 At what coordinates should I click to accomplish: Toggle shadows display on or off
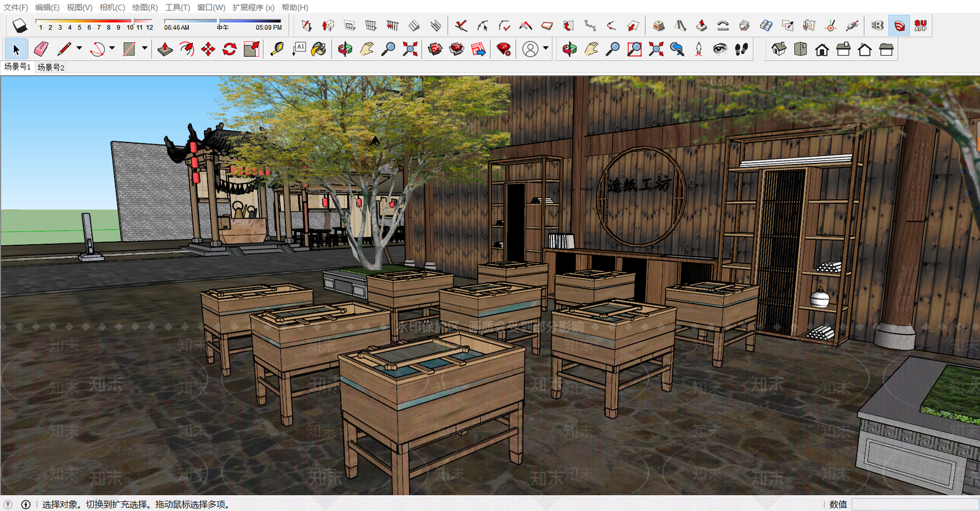point(20,26)
